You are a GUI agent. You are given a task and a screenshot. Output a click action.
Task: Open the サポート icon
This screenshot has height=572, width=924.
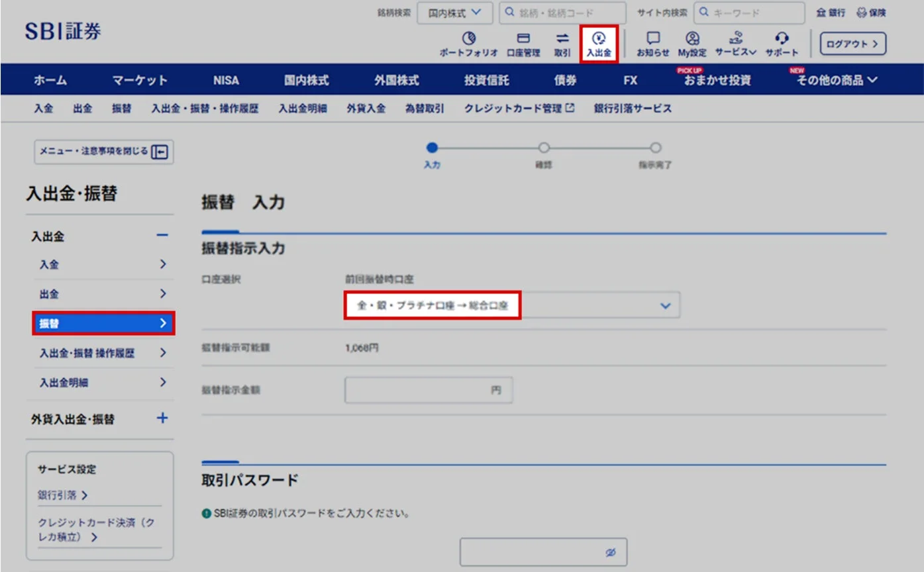(782, 43)
